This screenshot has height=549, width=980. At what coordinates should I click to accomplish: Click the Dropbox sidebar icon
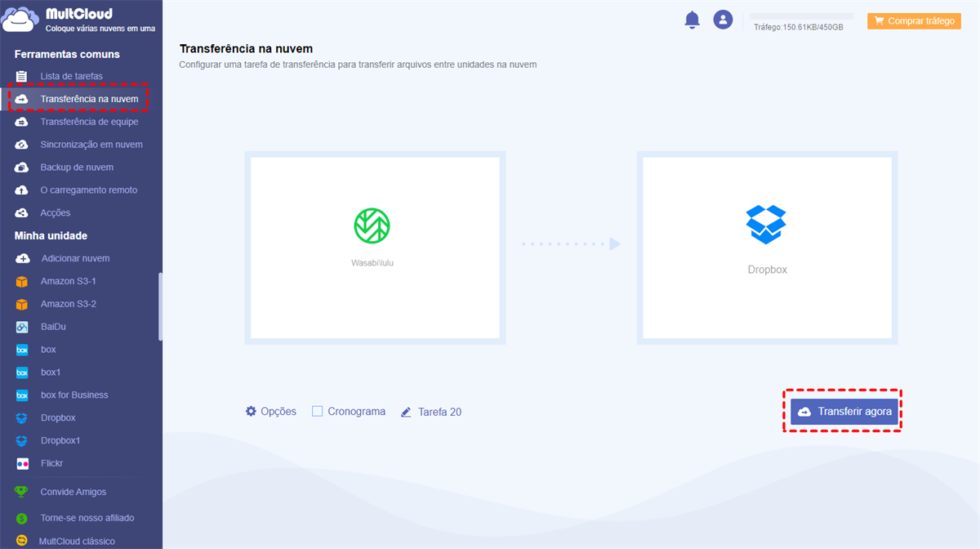click(x=22, y=417)
